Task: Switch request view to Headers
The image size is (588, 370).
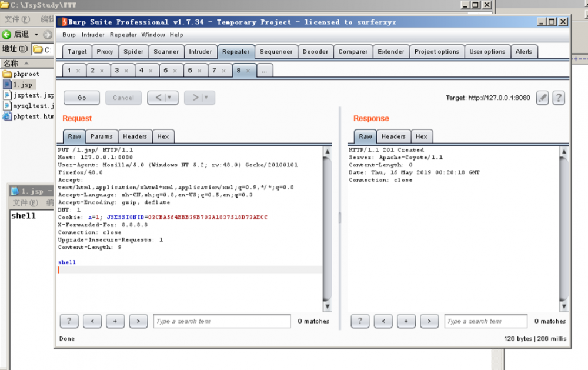Action: [135, 136]
